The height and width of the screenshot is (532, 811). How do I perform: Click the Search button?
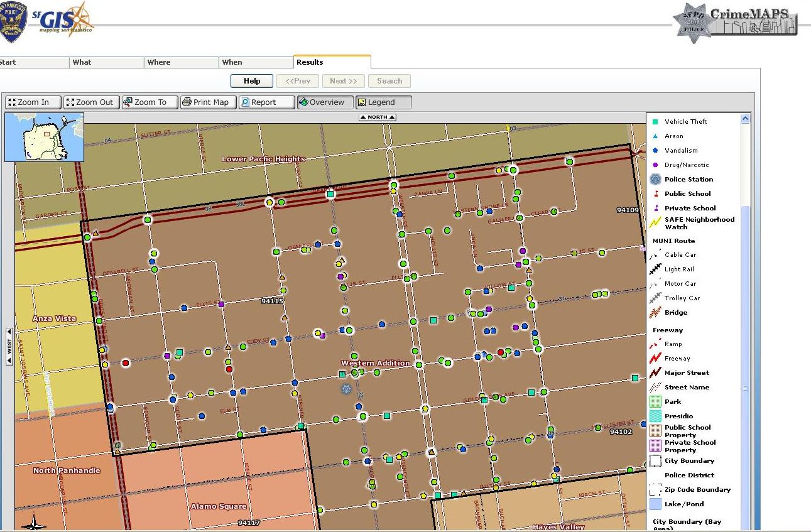click(x=389, y=81)
